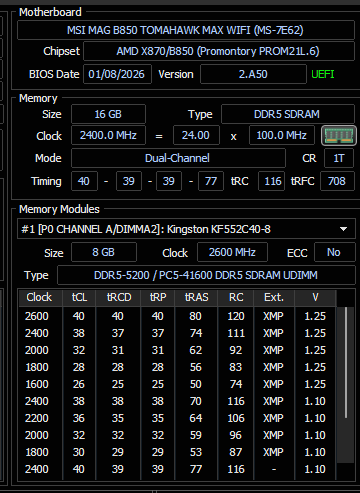Click the CR field showing 1T
Screen dimensions: 360x493
tap(339, 158)
